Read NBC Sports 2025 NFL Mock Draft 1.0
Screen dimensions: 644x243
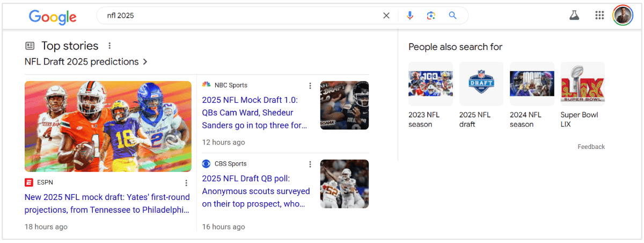pyautogui.click(x=254, y=112)
